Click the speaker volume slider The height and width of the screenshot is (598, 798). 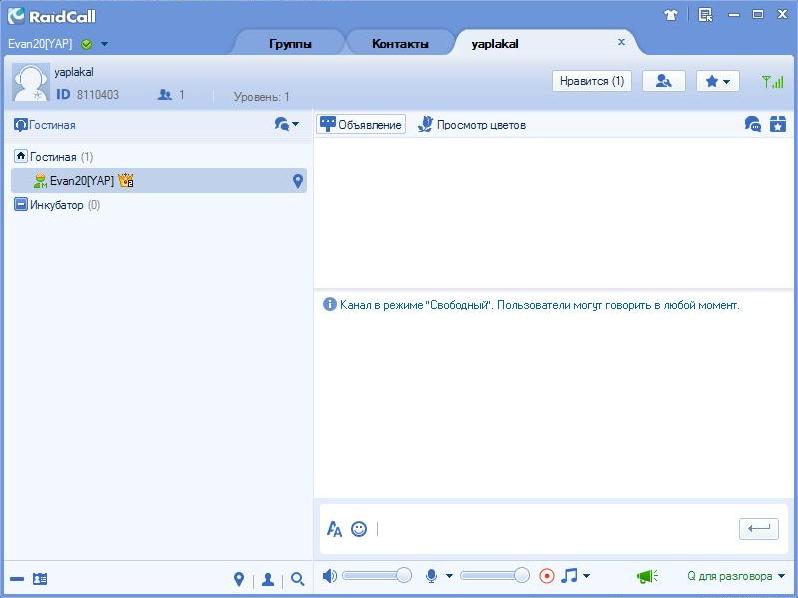point(377,576)
